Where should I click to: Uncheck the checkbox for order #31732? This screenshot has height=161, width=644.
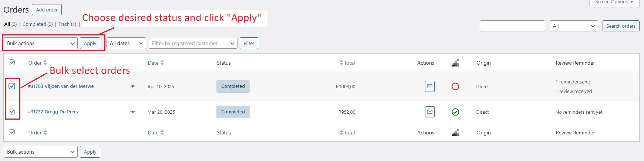pos(12,112)
